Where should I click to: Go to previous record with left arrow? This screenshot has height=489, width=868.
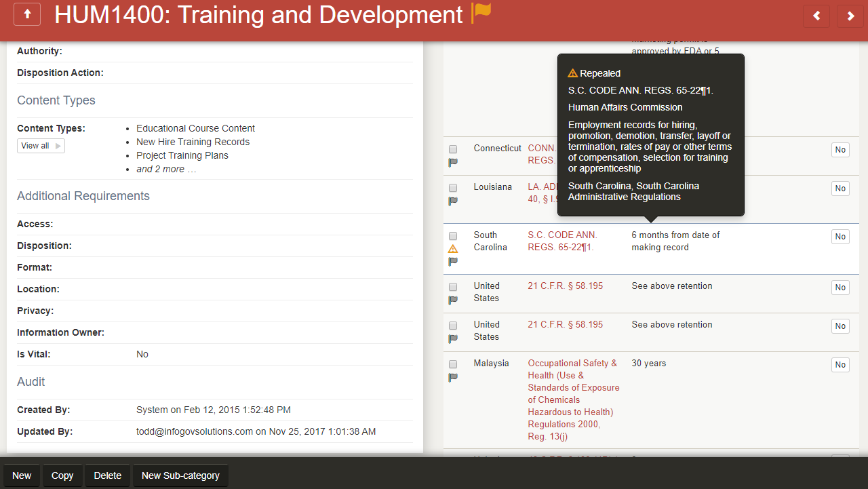point(816,16)
